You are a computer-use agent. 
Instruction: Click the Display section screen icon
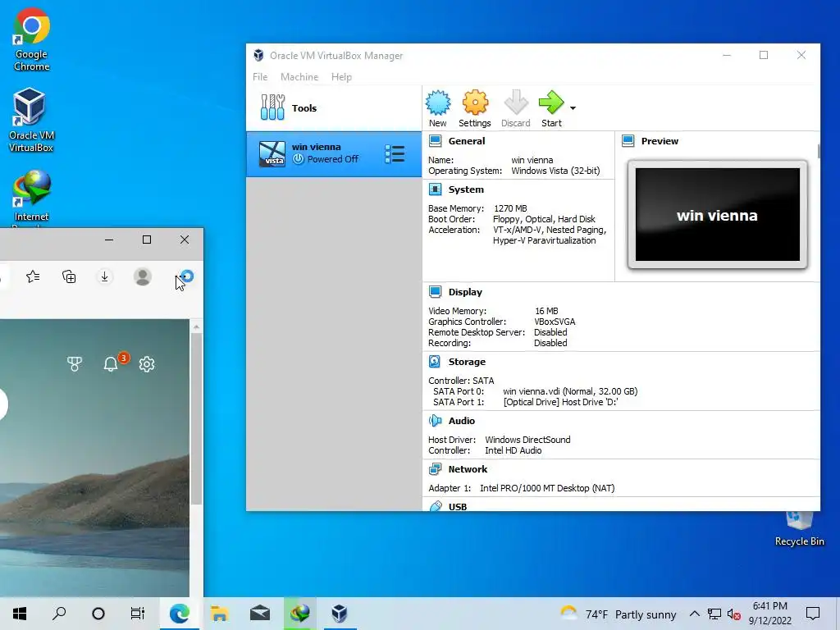point(435,292)
